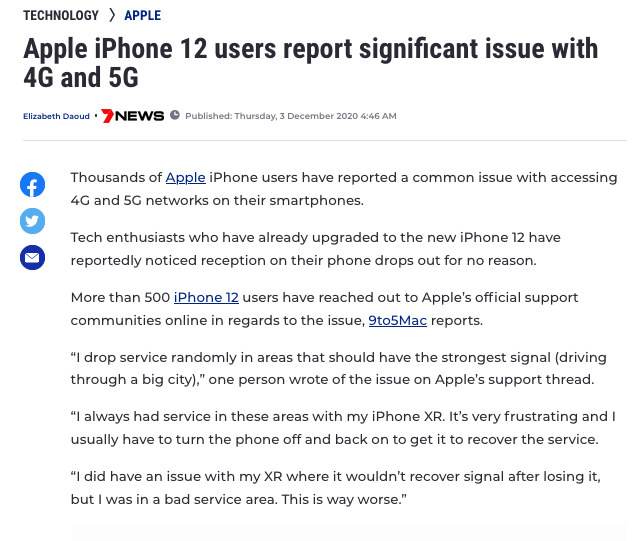Image resolution: width=635 pixels, height=541 pixels.
Task: Open the 9to5Mac source link
Action: 398,320
